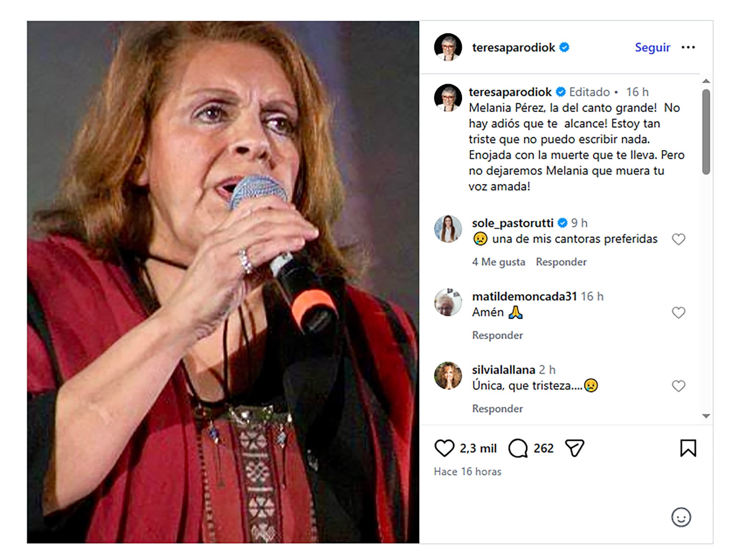Like matildemoncada31's comment heart icon

[679, 312]
